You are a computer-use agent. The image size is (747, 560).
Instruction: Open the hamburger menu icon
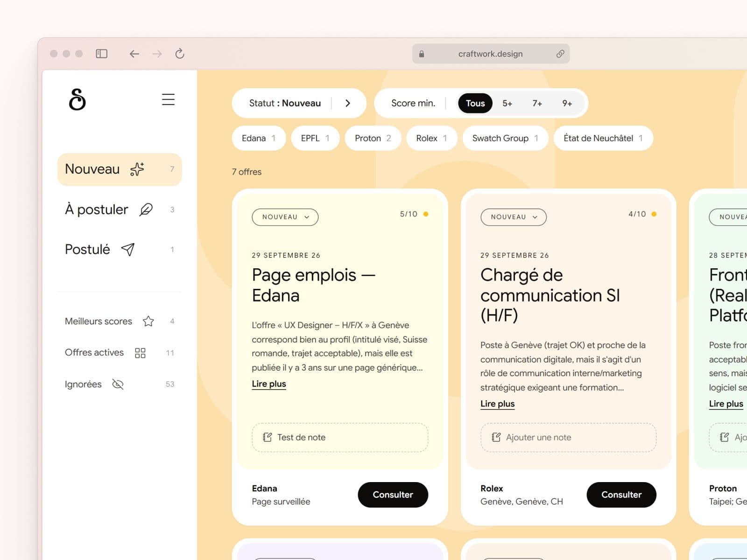[x=168, y=99]
